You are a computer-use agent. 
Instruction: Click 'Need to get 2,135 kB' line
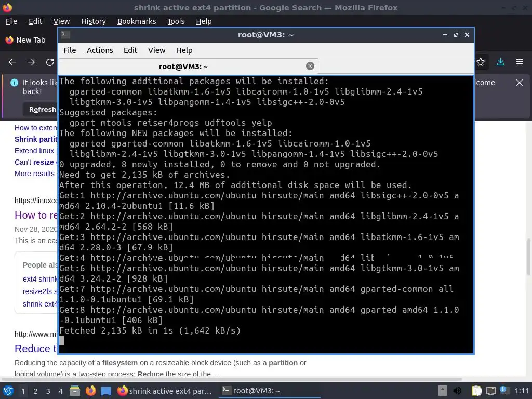pyautogui.click(x=144, y=175)
